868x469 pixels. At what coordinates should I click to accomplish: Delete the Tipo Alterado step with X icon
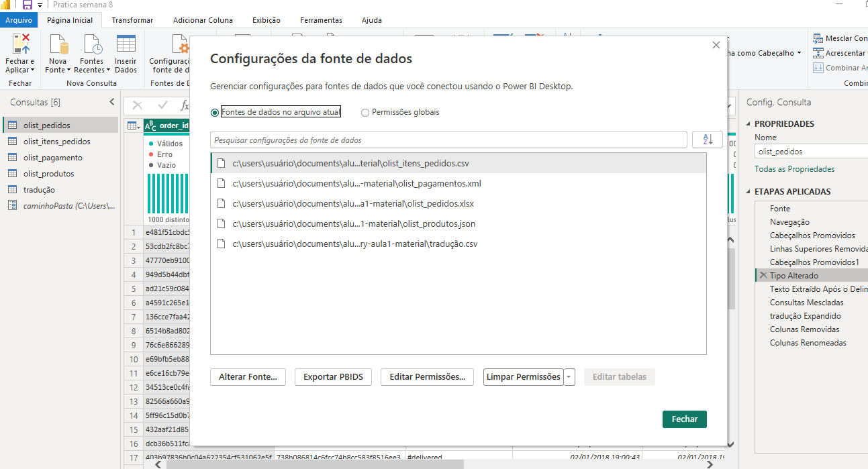click(763, 275)
